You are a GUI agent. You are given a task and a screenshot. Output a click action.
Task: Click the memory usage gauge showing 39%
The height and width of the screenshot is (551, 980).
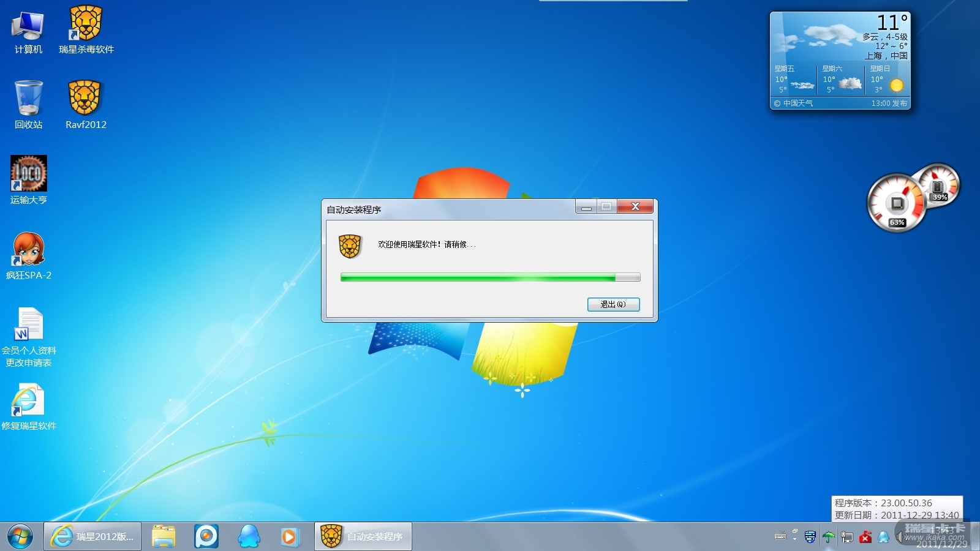(938, 185)
